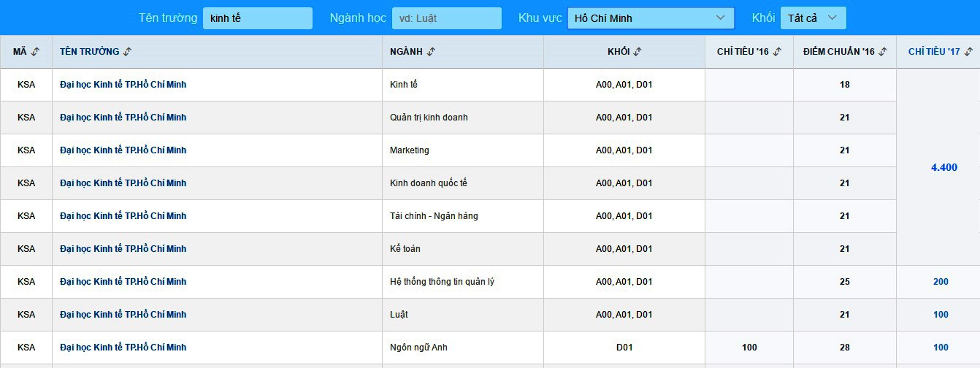This screenshot has width=980, height=368.
Task: Click the 4.400 quota value
Action: (943, 167)
